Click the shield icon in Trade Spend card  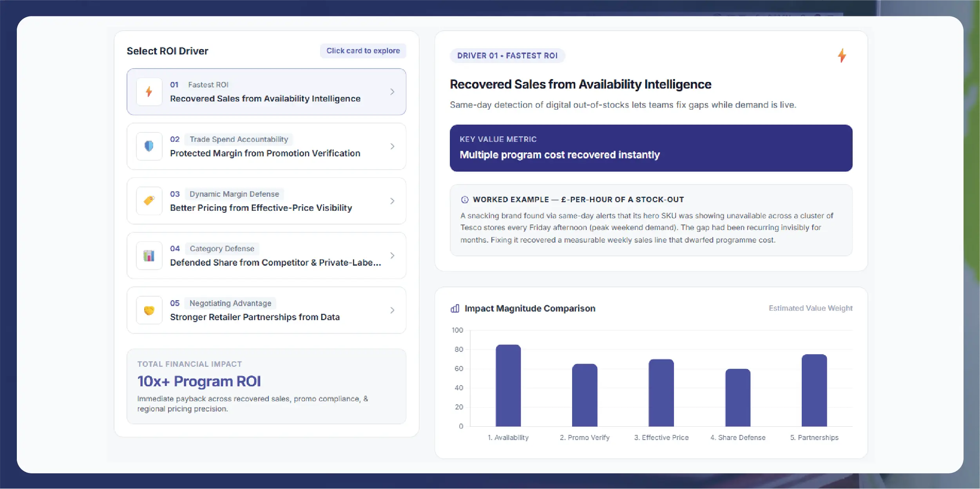pos(149,146)
